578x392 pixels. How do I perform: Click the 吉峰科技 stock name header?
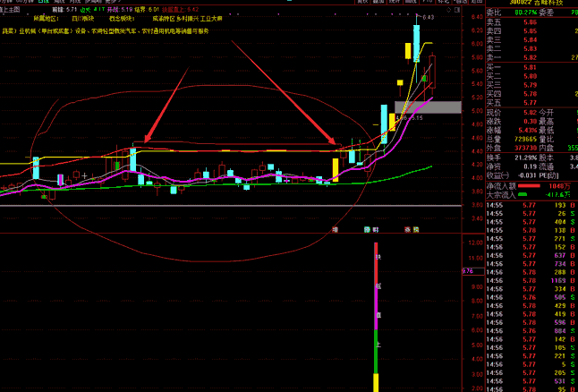(548, 3)
